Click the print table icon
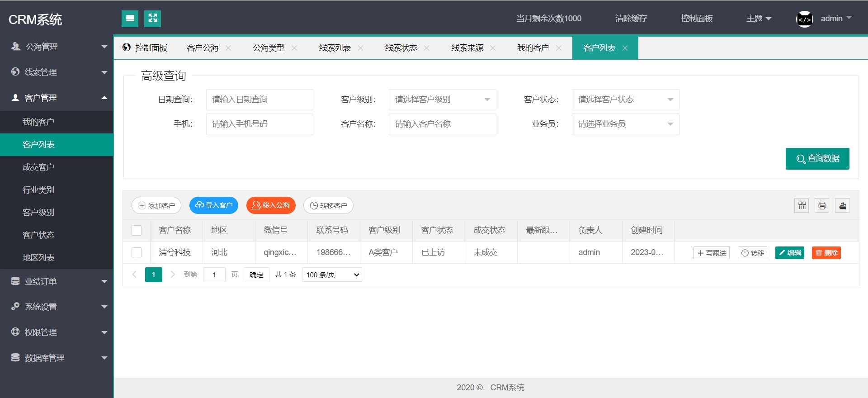Viewport: 868px width, 398px height. (822, 205)
